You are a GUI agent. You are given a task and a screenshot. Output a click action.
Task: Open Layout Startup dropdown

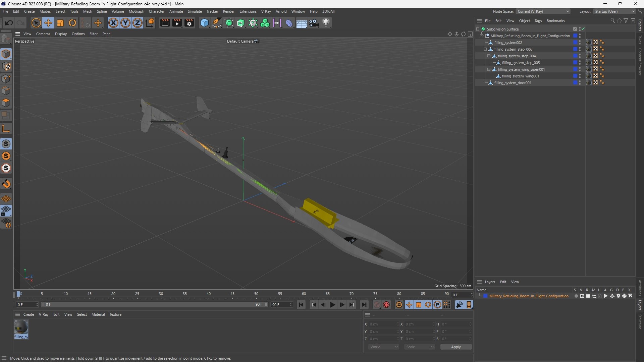click(614, 11)
